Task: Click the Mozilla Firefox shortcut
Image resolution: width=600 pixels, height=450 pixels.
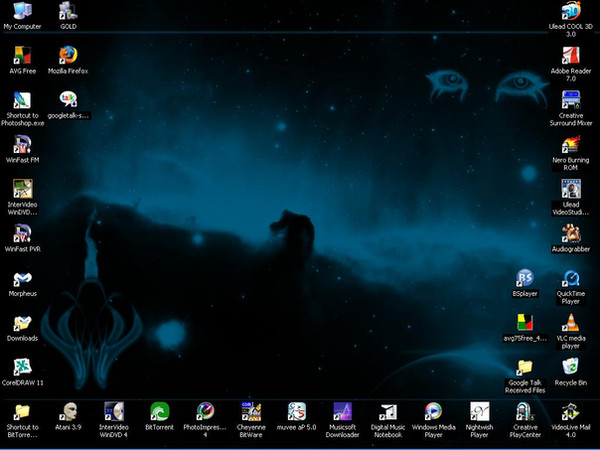Action: [x=68, y=55]
